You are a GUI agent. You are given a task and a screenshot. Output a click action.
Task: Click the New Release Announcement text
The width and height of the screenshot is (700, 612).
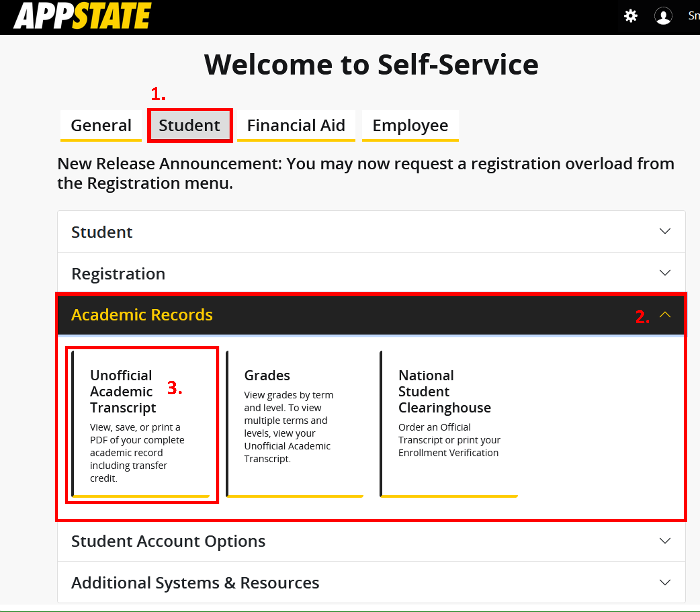tap(366, 174)
